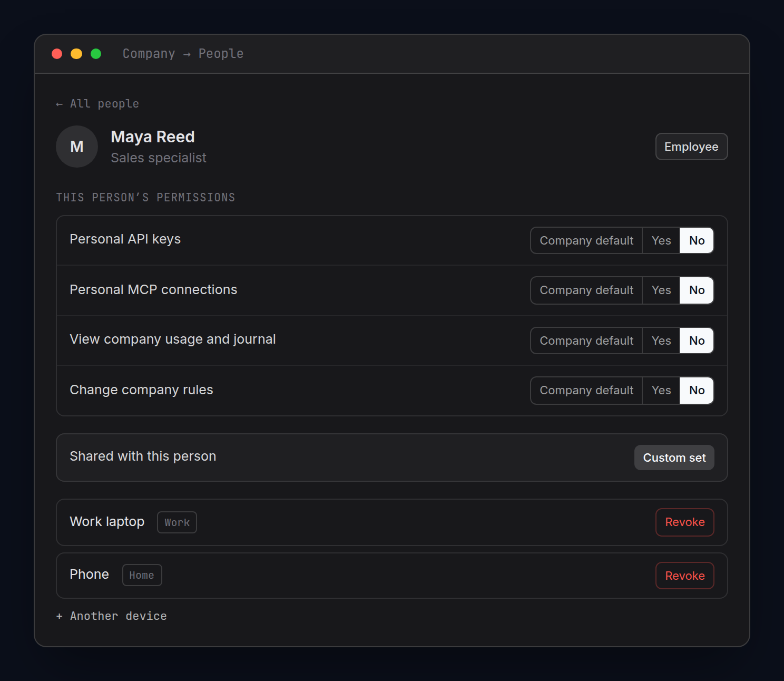
Task: Set View company usage and journal to Yes
Action: pos(661,340)
